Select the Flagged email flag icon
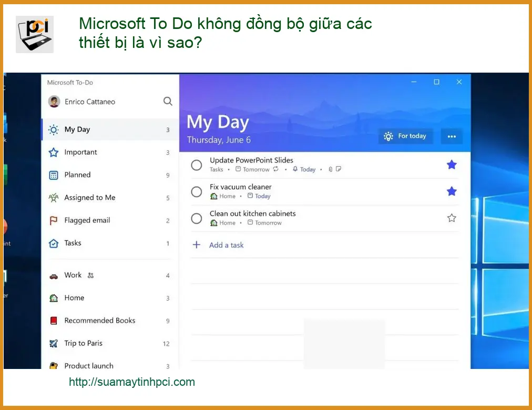532x410 pixels. [53, 221]
